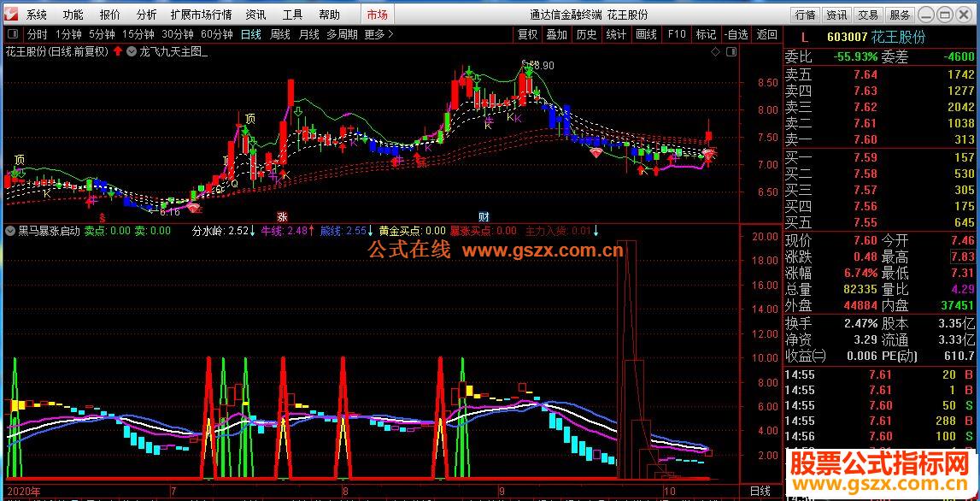
Task: Select the 月线 monthly period
Action: tap(308, 34)
